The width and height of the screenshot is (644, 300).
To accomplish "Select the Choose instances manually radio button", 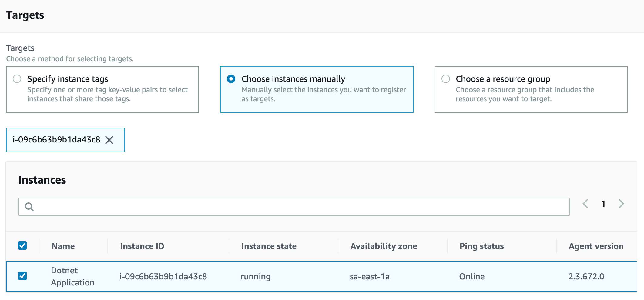I will point(231,79).
